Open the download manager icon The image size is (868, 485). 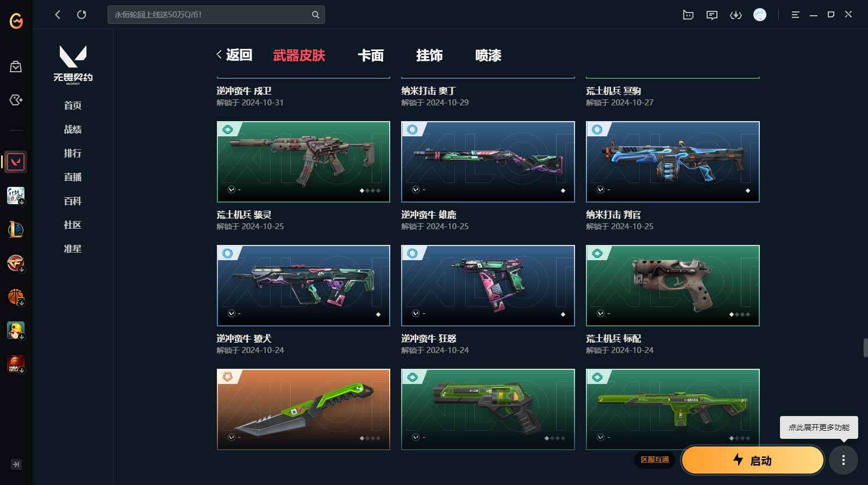click(735, 15)
